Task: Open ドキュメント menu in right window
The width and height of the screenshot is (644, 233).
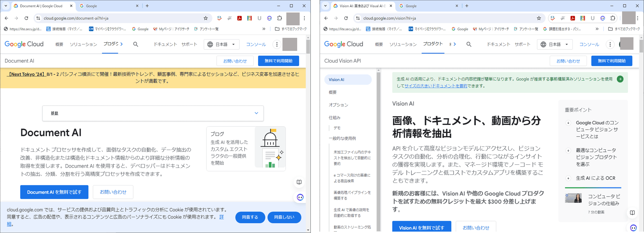Action: point(498,44)
